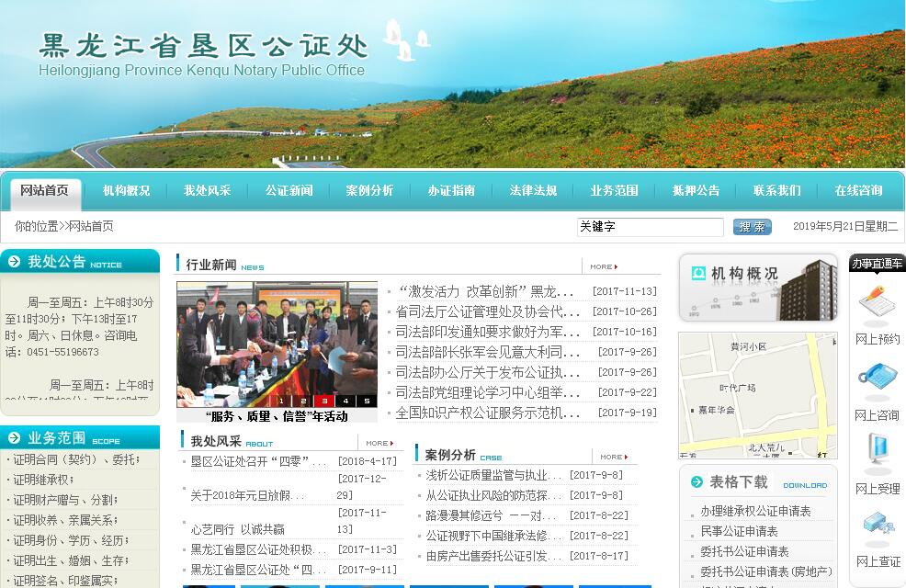Click the 机构概况 building banner
The image size is (906, 588).
pyautogui.click(x=758, y=288)
